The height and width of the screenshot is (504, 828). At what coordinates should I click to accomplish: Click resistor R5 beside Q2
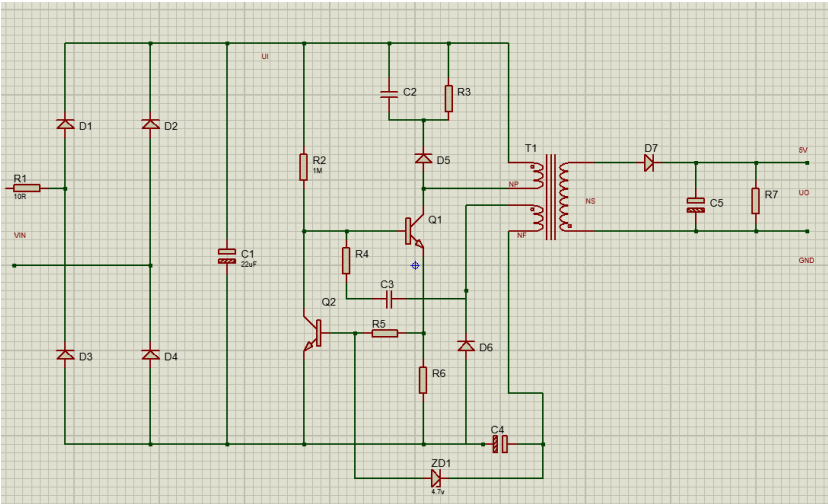(385, 333)
